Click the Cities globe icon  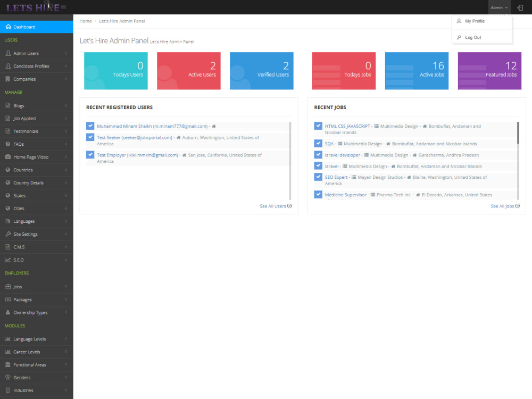click(x=8, y=209)
